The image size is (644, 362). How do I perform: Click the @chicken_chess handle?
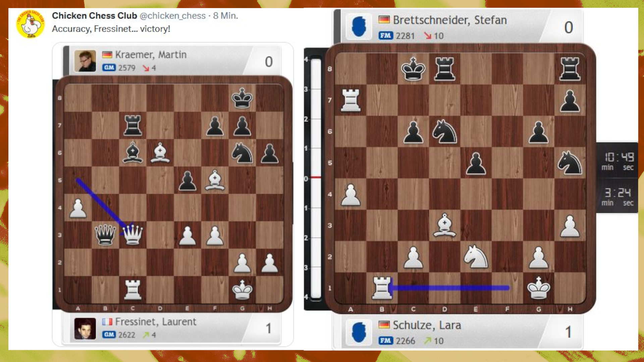coord(172,16)
